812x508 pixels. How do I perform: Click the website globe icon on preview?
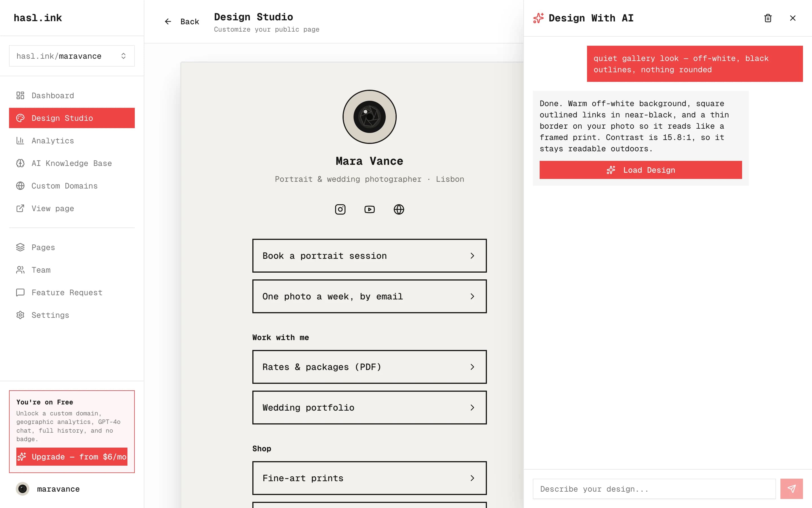[x=399, y=209]
